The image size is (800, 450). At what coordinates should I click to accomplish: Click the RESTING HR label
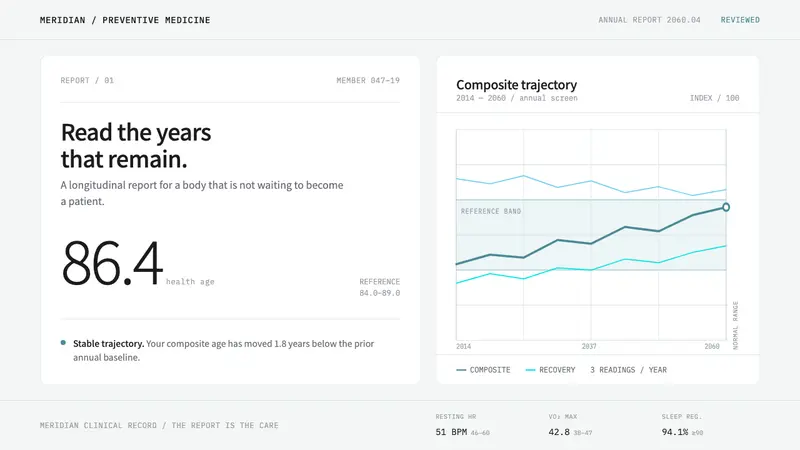(x=456, y=417)
